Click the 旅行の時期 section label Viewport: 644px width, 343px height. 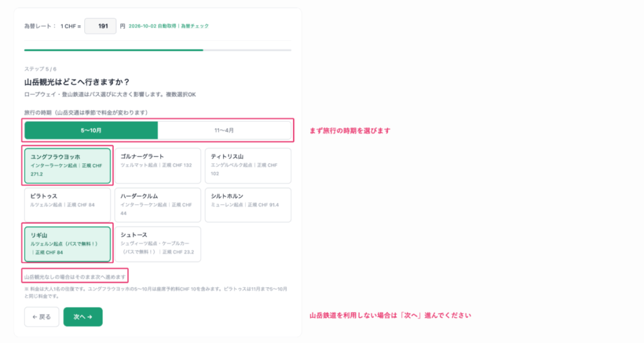pos(86,112)
